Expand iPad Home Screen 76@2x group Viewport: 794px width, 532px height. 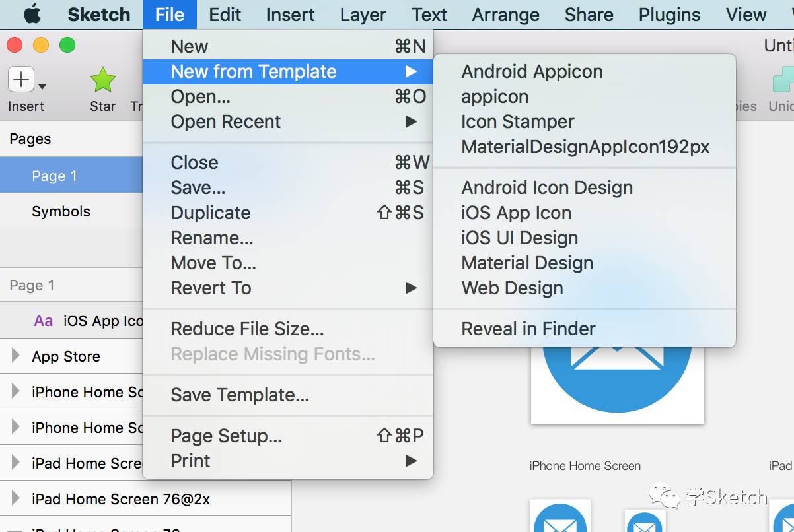15,499
